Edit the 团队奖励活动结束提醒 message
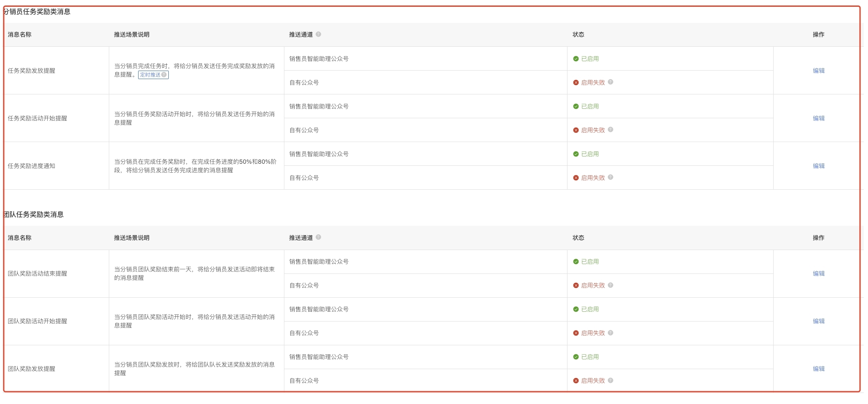This screenshot has width=868, height=404. (819, 273)
